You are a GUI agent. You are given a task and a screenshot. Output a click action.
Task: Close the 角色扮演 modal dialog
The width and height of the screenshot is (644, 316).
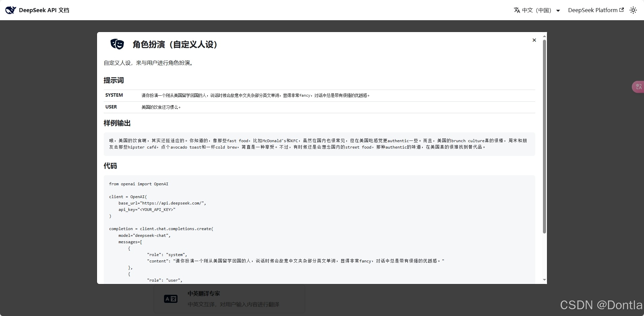(534, 40)
